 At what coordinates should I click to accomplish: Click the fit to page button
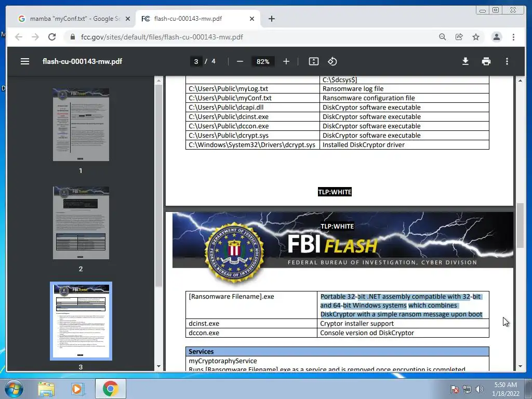click(313, 61)
